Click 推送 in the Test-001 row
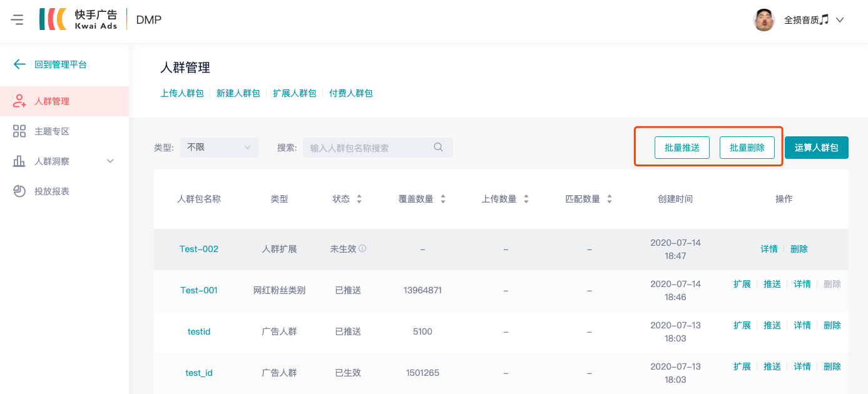The width and height of the screenshot is (868, 394). (x=772, y=284)
